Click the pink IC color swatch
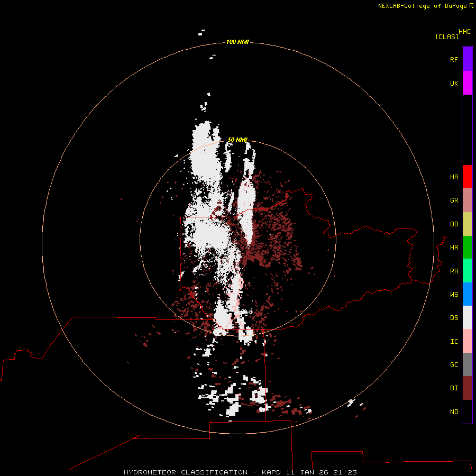The width and height of the screenshot is (476, 476). [x=467, y=341]
